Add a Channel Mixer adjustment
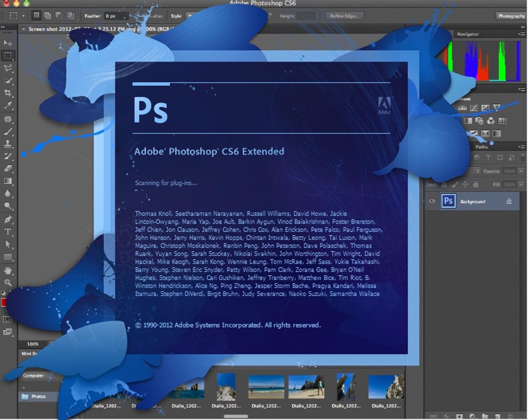 click(x=491, y=121)
